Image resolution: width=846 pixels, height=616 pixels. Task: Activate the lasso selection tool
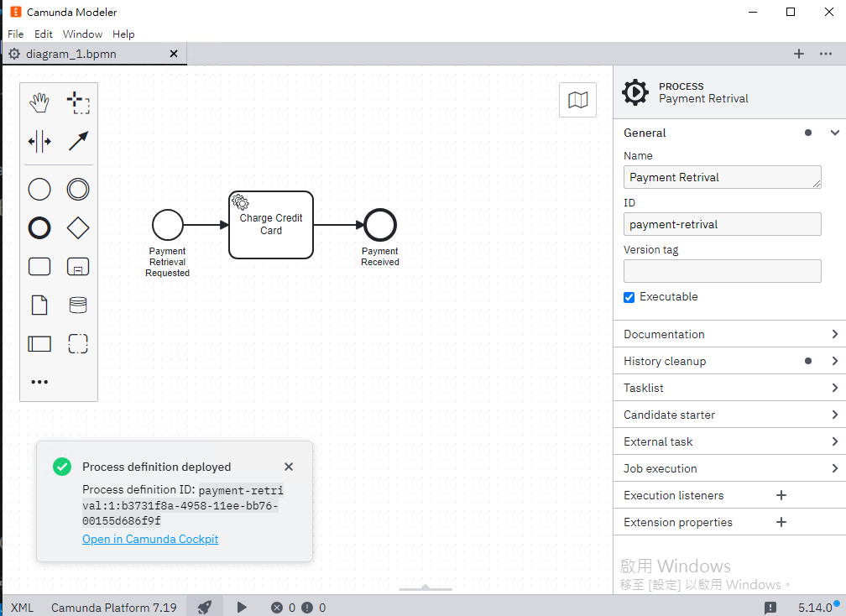[78, 102]
